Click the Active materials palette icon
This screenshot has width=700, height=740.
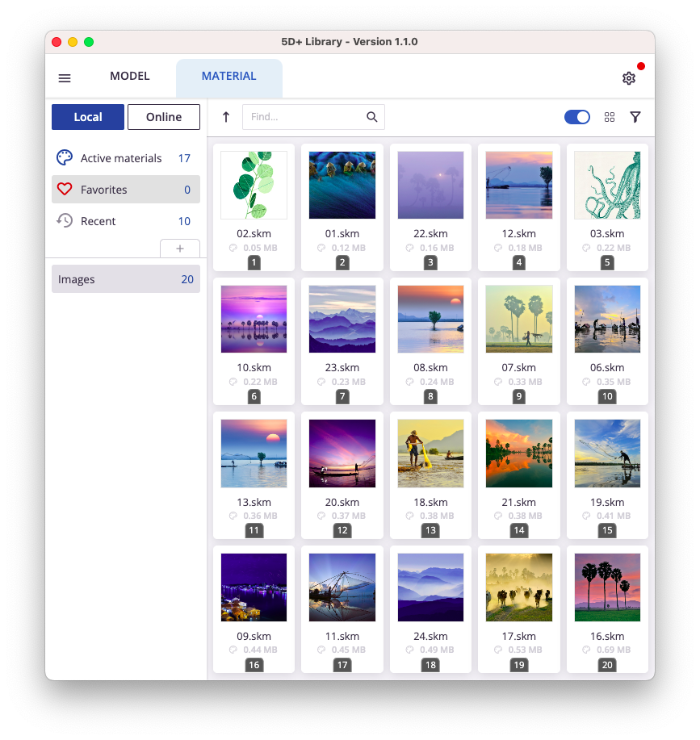pos(65,158)
